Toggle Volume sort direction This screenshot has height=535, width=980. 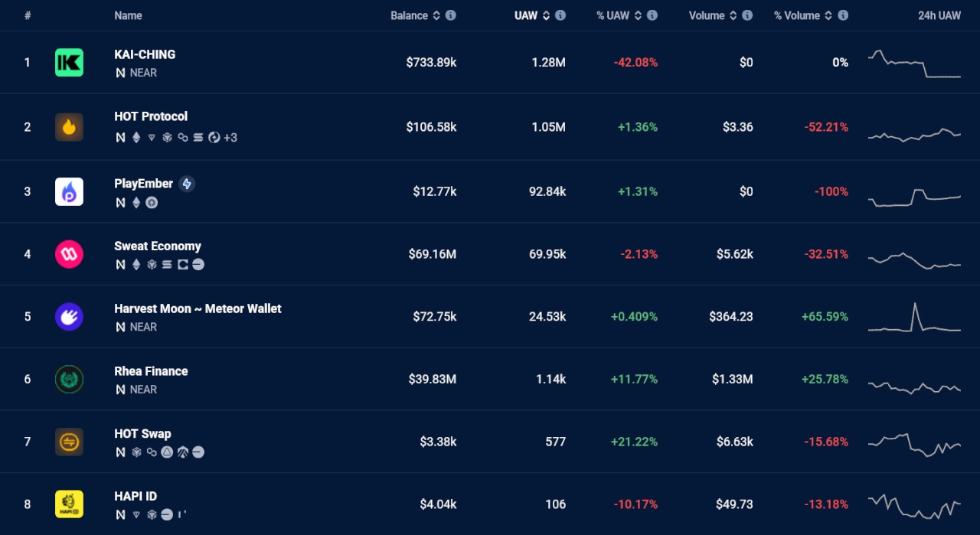coord(733,15)
